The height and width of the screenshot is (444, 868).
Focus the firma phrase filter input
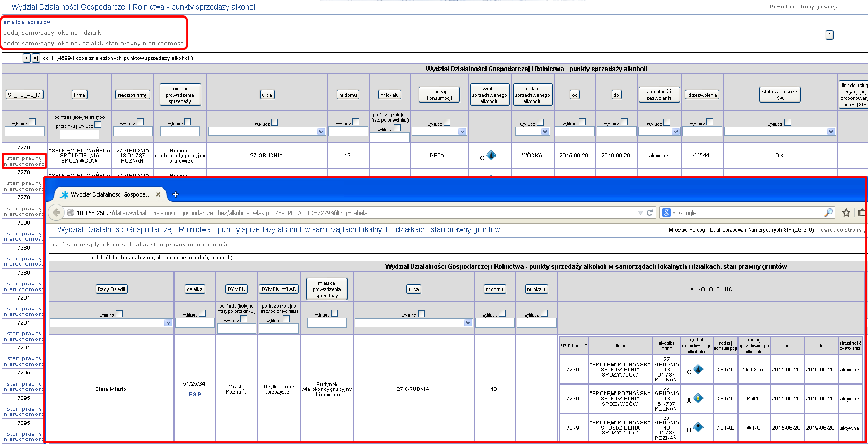click(x=80, y=134)
